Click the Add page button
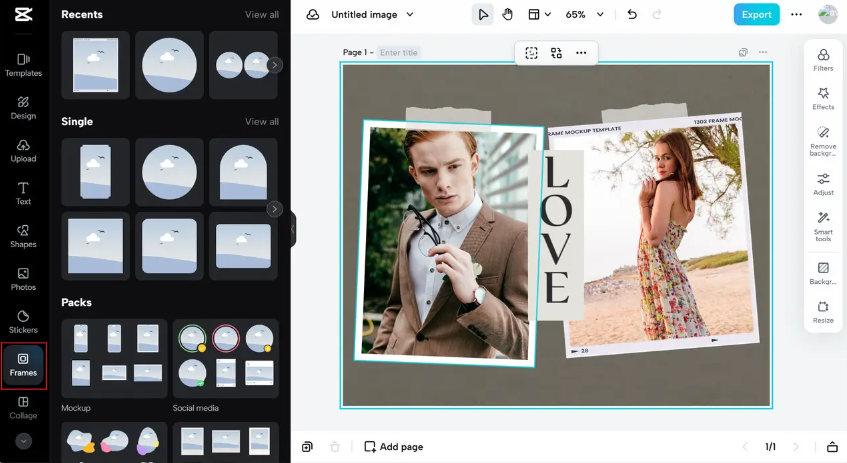This screenshot has height=463, width=847. tap(394, 447)
